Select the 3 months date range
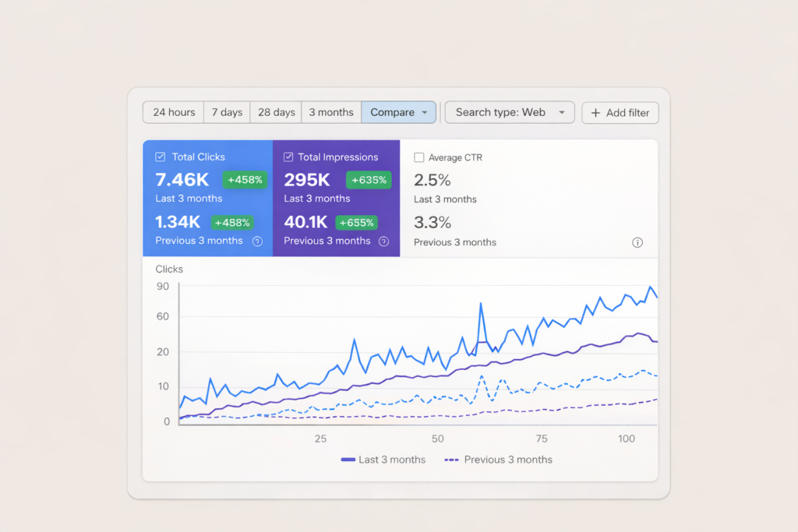Screen dimensions: 798x532 [331, 112]
